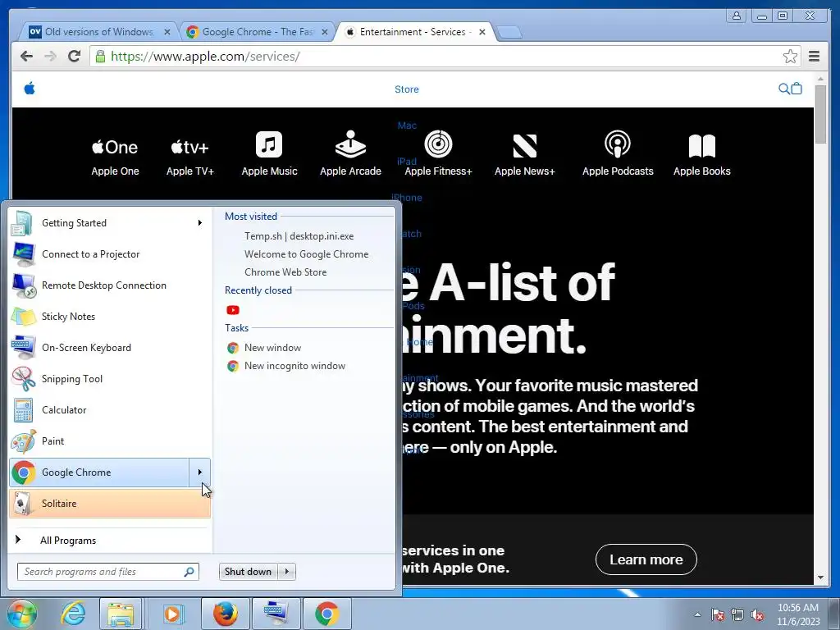Image resolution: width=840 pixels, height=630 pixels.
Task: Click the search magnifier on Apple page
Action: [x=783, y=89]
